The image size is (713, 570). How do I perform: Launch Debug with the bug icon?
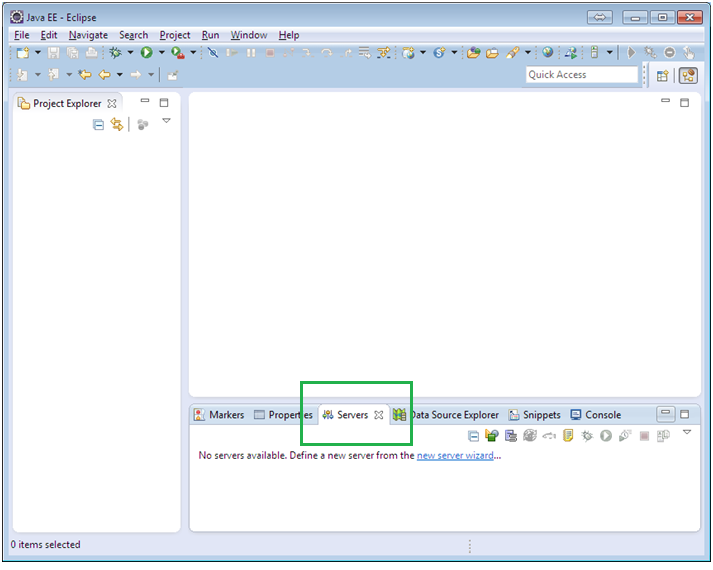[x=115, y=53]
